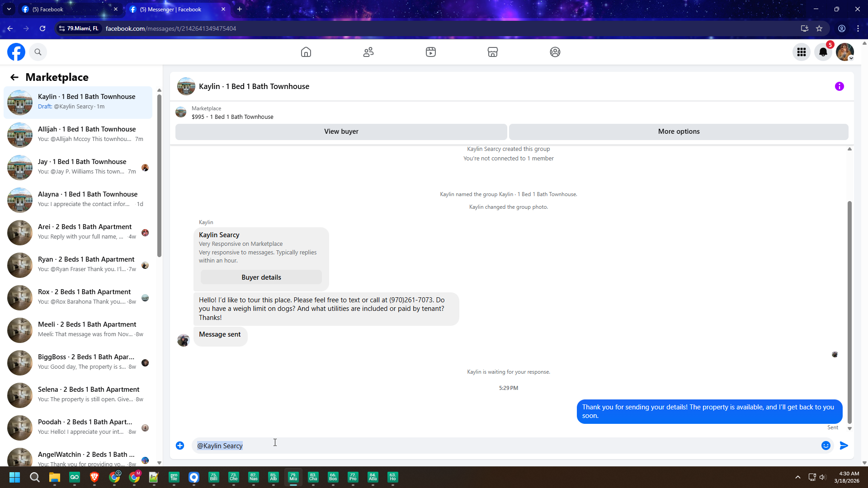Open the Rox 2 Beds 1 Bath Apartment chat
Viewport: 868px width, 488px height.
coord(78,297)
